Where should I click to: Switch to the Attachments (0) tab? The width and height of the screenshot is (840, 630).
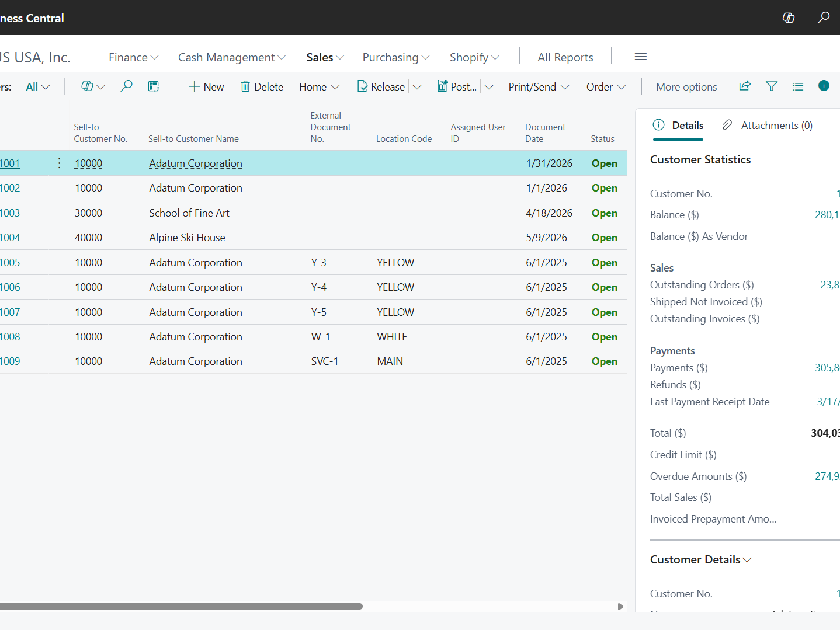[767, 126]
